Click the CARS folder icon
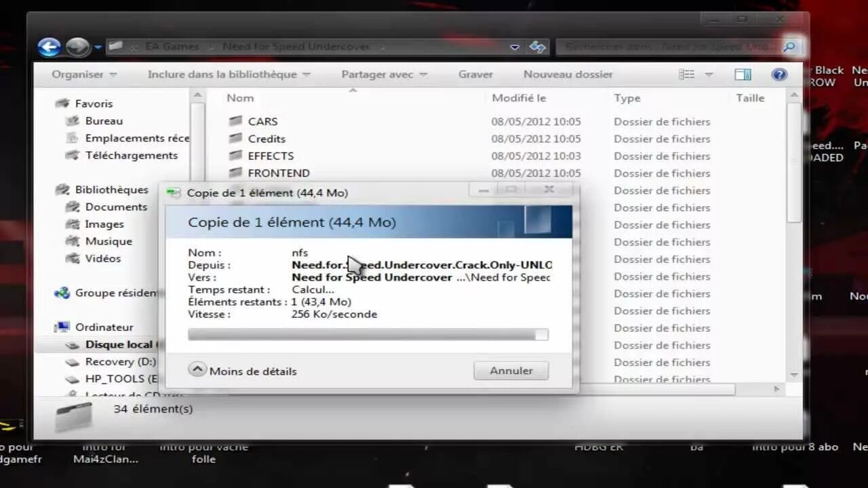Image resolution: width=868 pixels, height=488 pixels. 235,121
